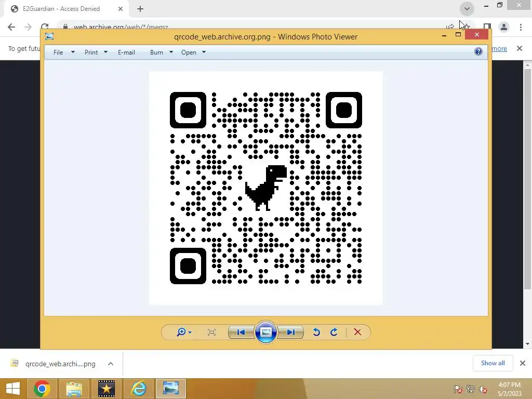This screenshot has height=399, width=532.
Task: Open Internet Explorer from taskbar
Action: click(x=139, y=389)
